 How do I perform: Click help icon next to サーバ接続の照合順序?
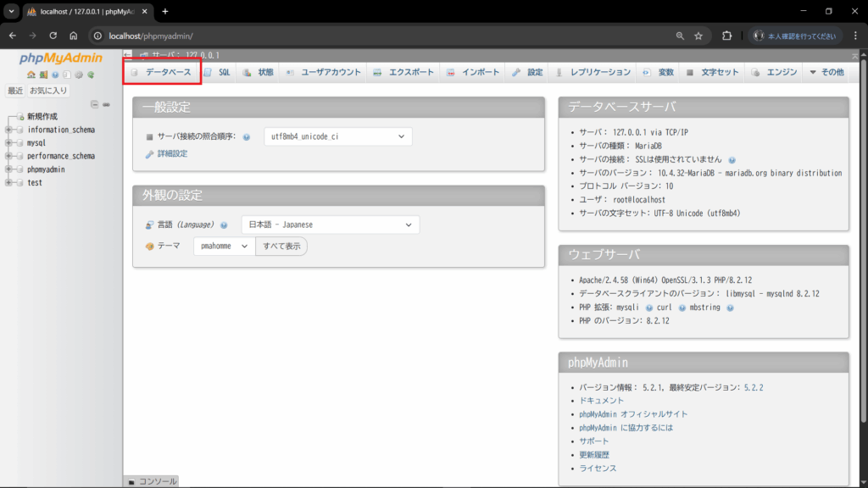pos(247,136)
